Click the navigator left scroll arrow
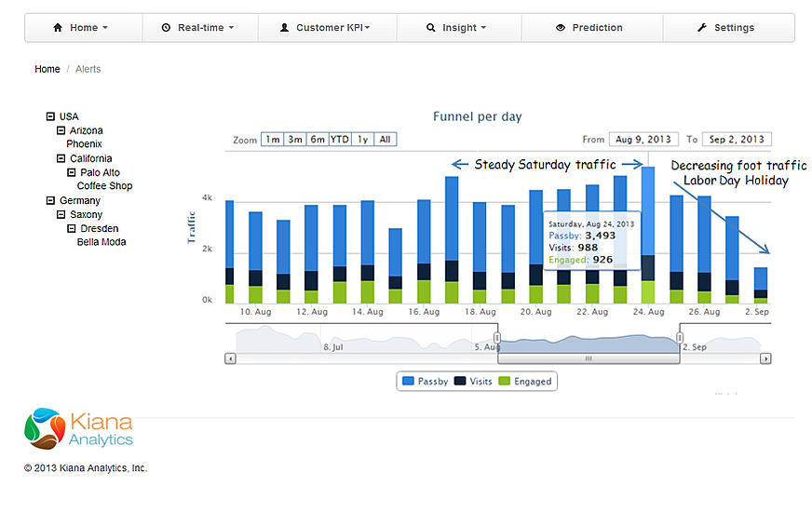 pos(230,358)
